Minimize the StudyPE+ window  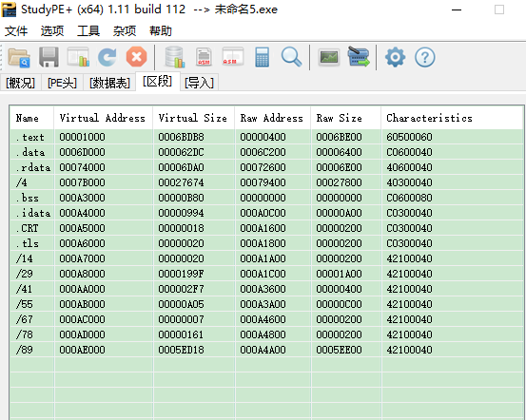coord(457,10)
